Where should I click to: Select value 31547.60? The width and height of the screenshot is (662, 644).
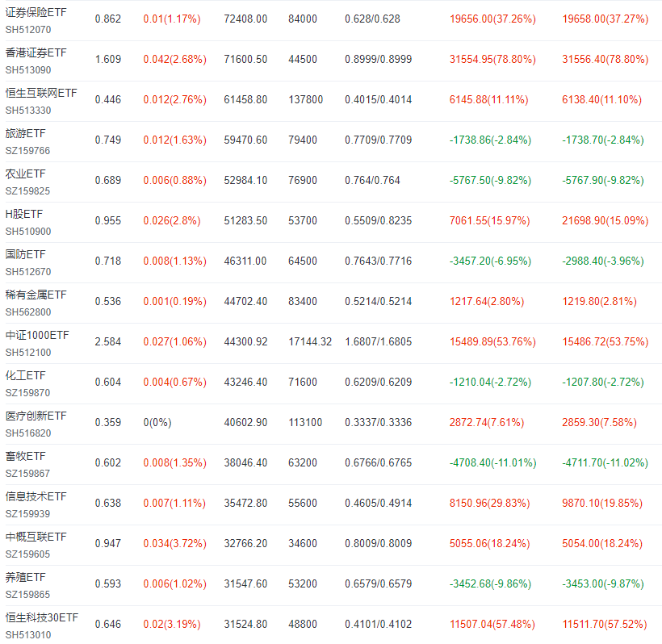click(x=245, y=584)
